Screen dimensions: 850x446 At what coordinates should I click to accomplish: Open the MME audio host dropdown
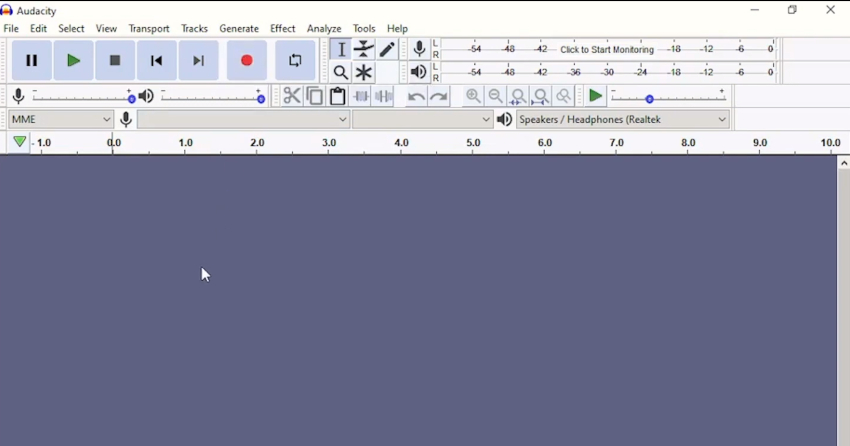tap(61, 119)
